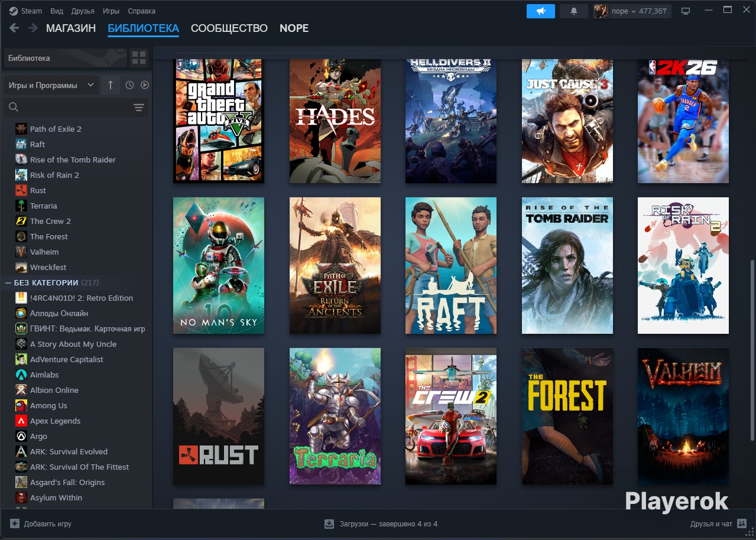Toggle the ready-to-play filter icon
Image resolution: width=756 pixels, height=540 pixels.
pos(145,85)
